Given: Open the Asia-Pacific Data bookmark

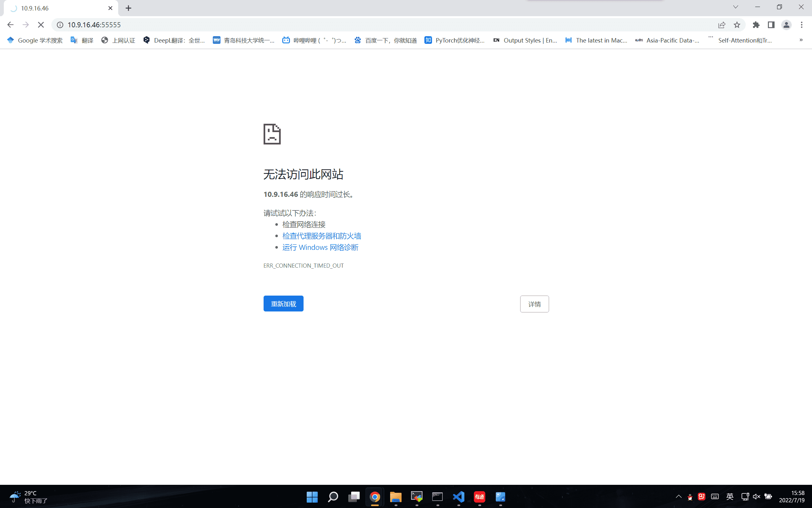Looking at the screenshot, I should tap(667, 40).
